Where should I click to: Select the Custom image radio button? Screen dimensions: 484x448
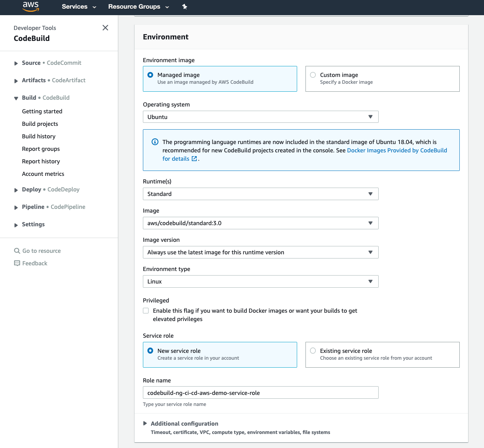tap(313, 75)
